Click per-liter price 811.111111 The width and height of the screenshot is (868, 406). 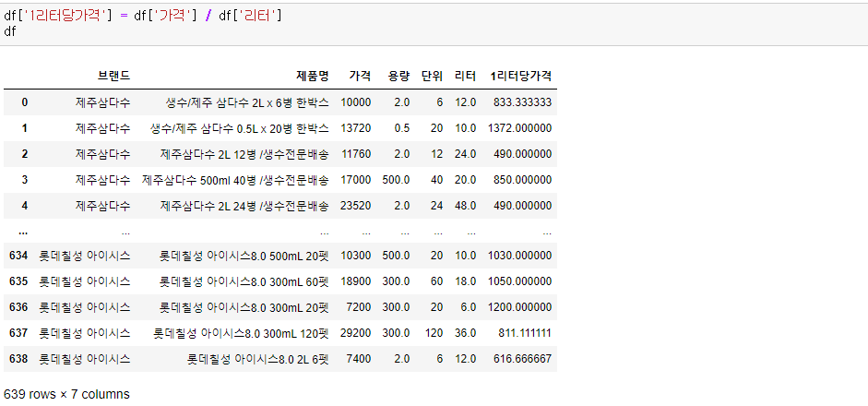click(523, 333)
